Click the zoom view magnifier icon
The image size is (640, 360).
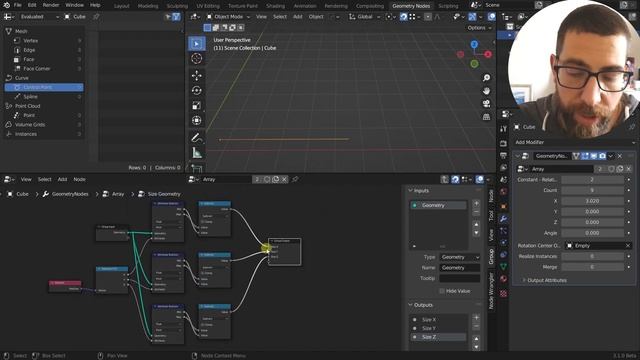pyautogui.click(x=486, y=78)
